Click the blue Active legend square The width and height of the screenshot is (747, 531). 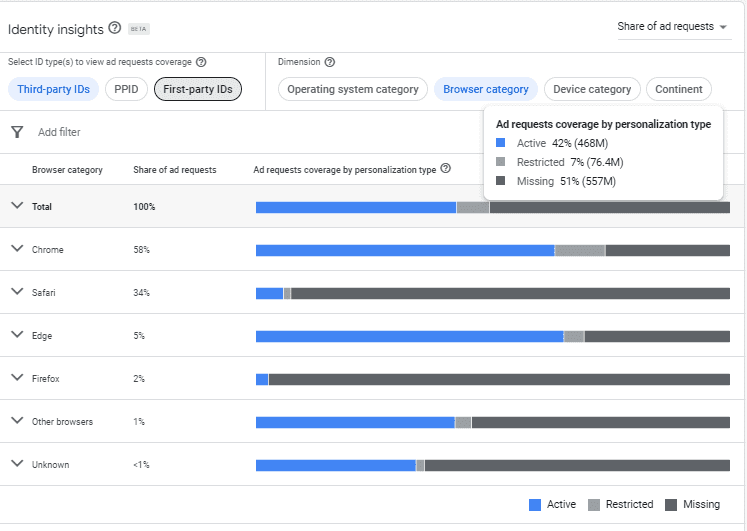535,505
